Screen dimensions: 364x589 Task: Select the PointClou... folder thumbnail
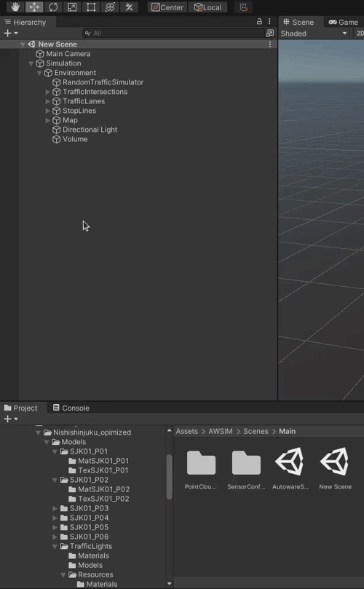(201, 469)
